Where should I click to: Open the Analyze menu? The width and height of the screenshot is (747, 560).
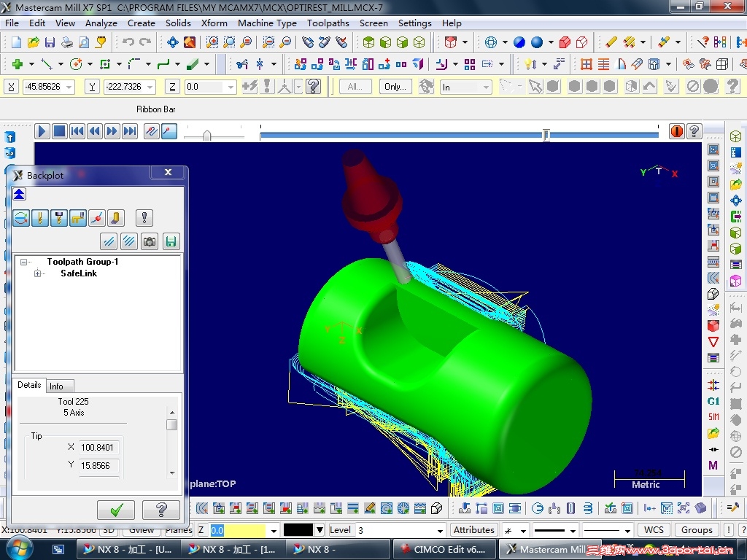click(101, 23)
